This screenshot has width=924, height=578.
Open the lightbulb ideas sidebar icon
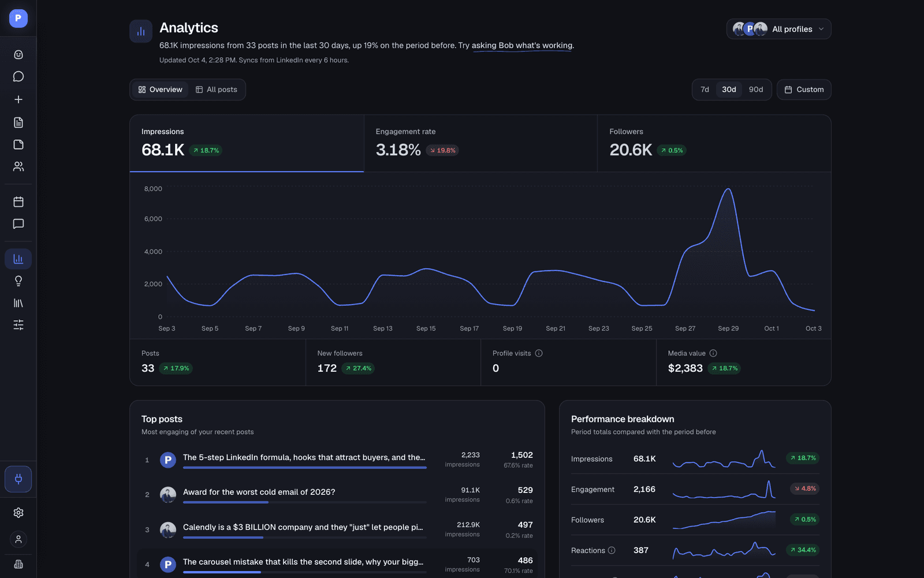pos(18,281)
